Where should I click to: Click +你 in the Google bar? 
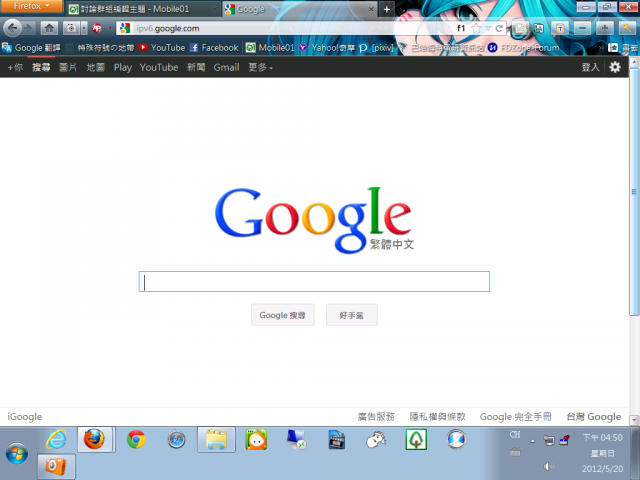(16, 67)
